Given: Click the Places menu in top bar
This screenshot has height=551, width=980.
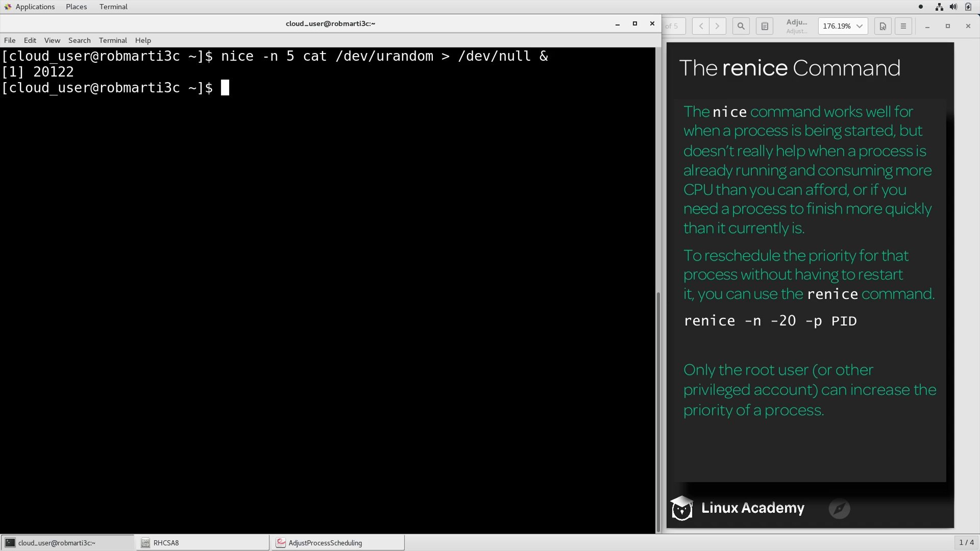Looking at the screenshot, I should coord(76,6).
